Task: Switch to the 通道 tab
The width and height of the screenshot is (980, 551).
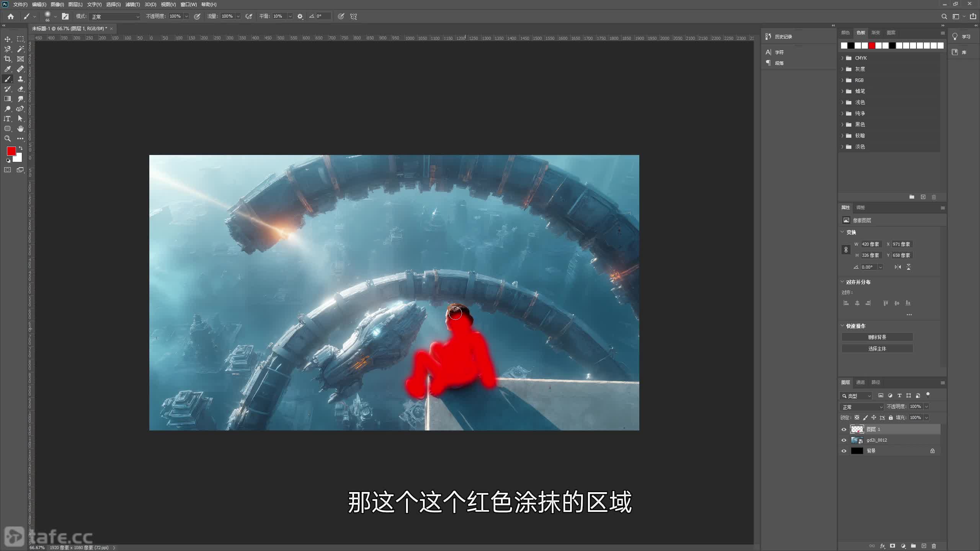Action: pos(861,382)
